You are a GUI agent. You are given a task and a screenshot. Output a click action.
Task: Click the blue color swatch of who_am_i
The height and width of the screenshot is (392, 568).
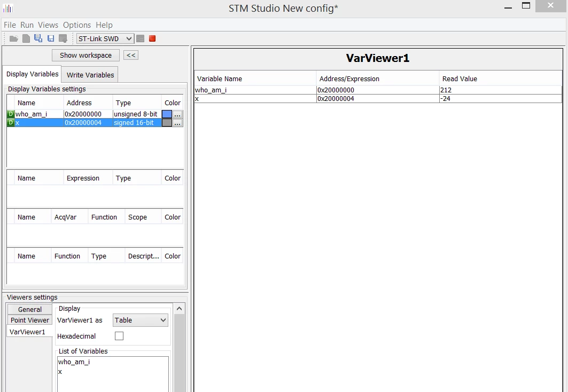click(167, 114)
